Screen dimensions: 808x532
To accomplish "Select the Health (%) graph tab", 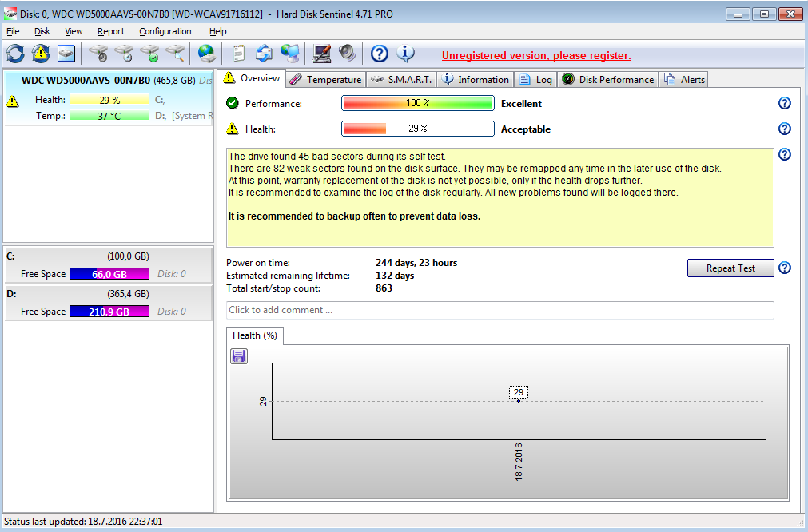I will coord(255,335).
